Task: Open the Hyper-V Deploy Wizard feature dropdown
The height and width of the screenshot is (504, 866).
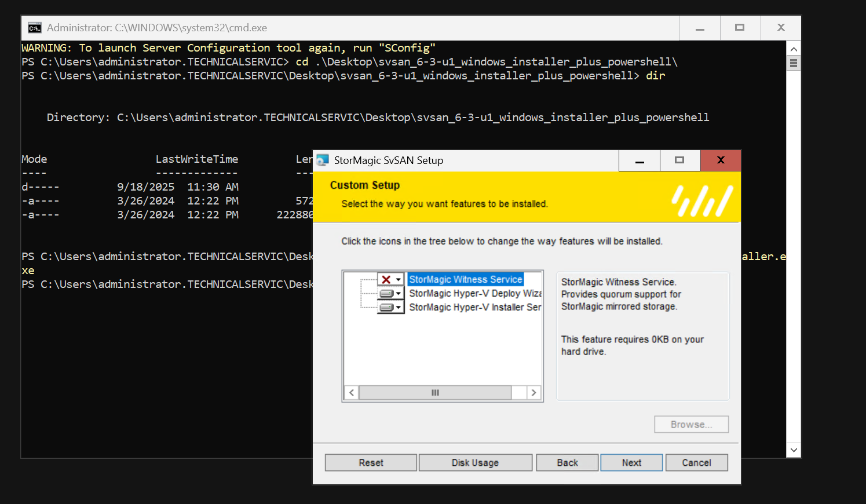Action: [398, 293]
